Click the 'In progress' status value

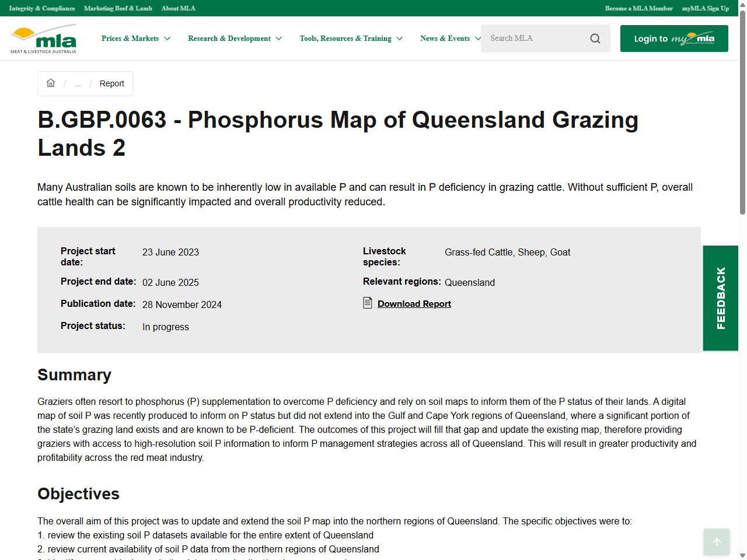[166, 327]
